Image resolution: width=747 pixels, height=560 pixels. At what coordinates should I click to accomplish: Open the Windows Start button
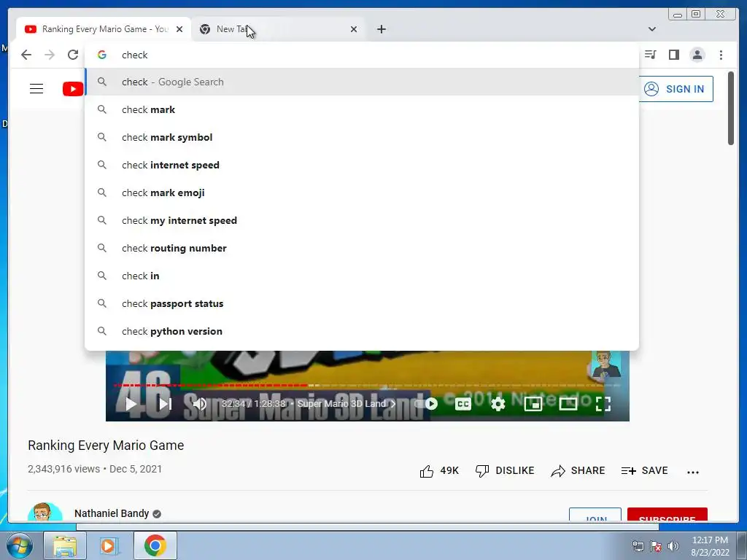[19, 545]
